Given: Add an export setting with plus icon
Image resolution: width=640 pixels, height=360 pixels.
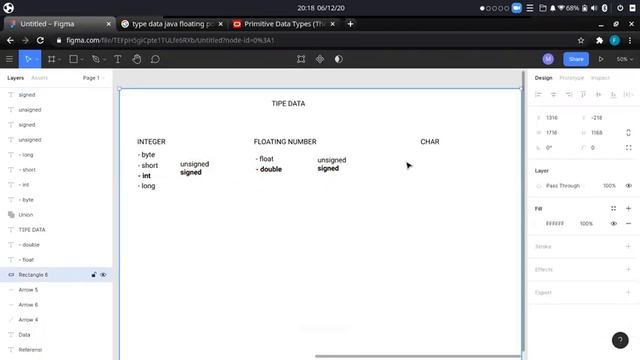Looking at the screenshot, I should pyautogui.click(x=629, y=292).
